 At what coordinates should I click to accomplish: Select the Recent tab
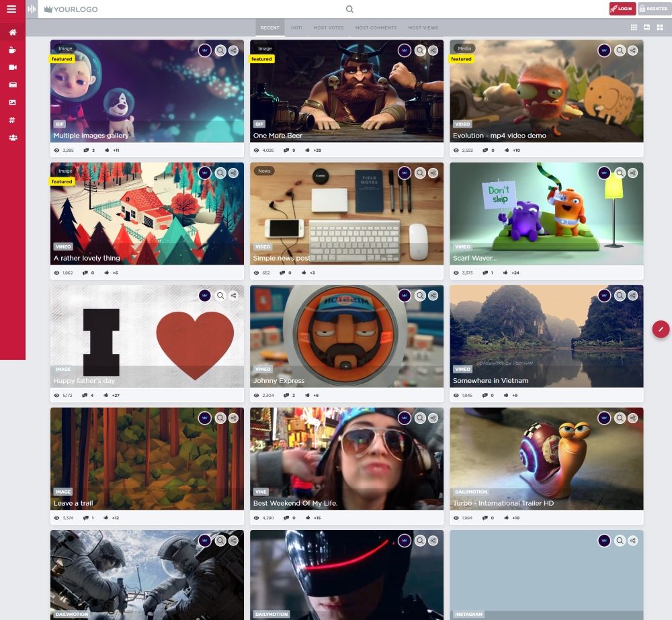point(270,28)
